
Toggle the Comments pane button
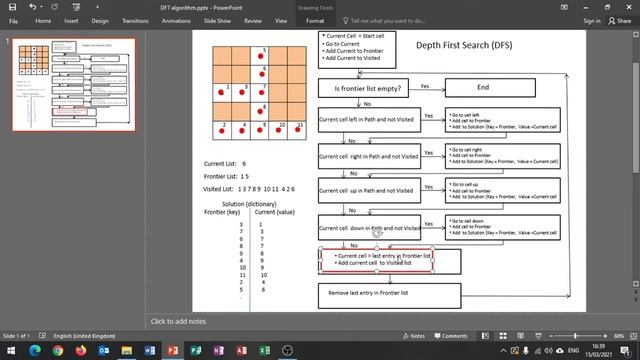(451, 336)
